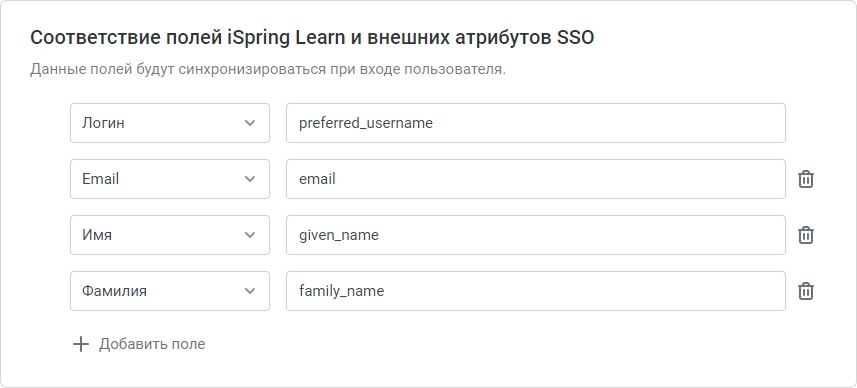
Task: Open the Email field dropdown by its label
Action: click(101, 179)
